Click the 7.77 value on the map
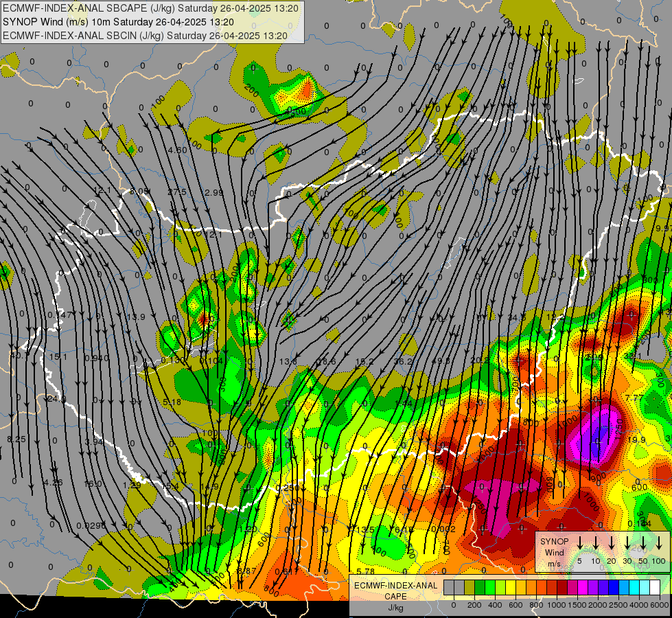The width and height of the screenshot is (672, 618). pos(634,398)
